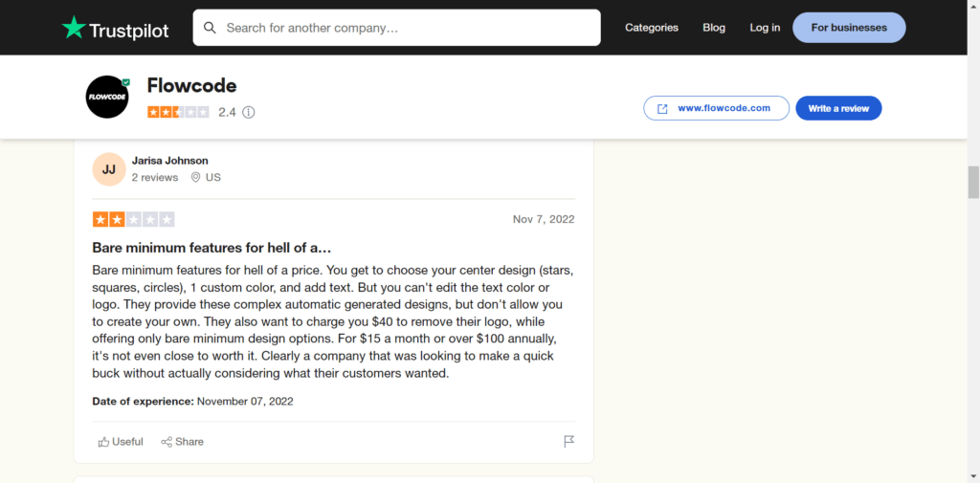Click the "2 reviews" text
980x483 pixels.
[x=155, y=178]
